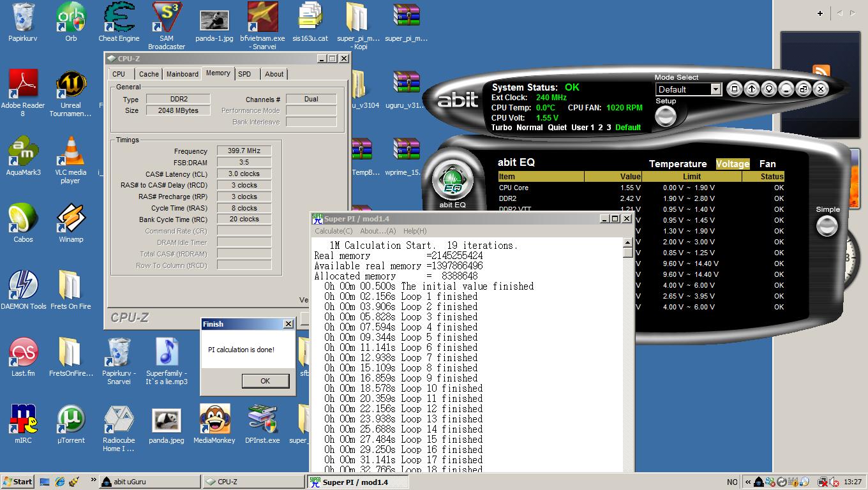Open VLC media player shortcut
This screenshot has width=868, height=490.
coord(71,160)
